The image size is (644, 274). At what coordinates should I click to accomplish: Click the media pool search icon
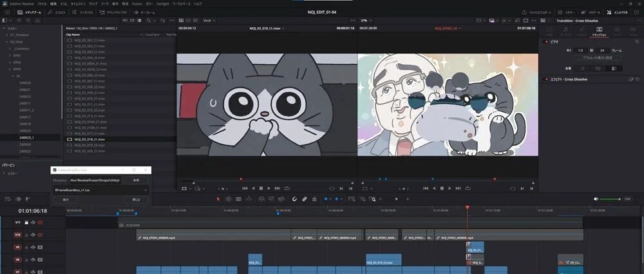click(x=149, y=20)
